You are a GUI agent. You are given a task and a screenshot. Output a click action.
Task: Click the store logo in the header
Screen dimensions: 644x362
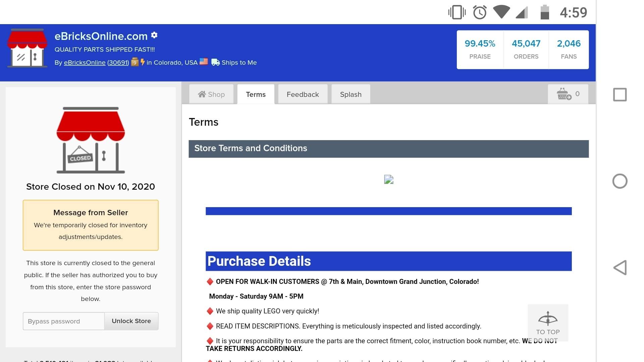27,48
